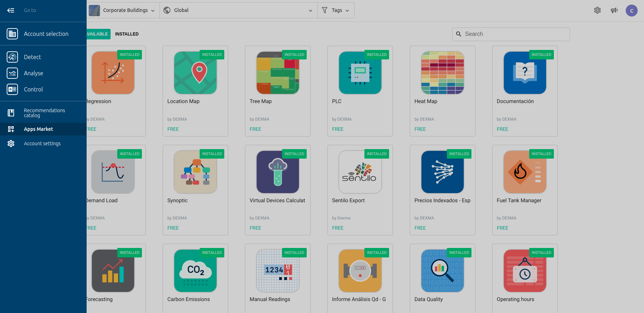Open the Heat Map app icon

coord(443,73)
